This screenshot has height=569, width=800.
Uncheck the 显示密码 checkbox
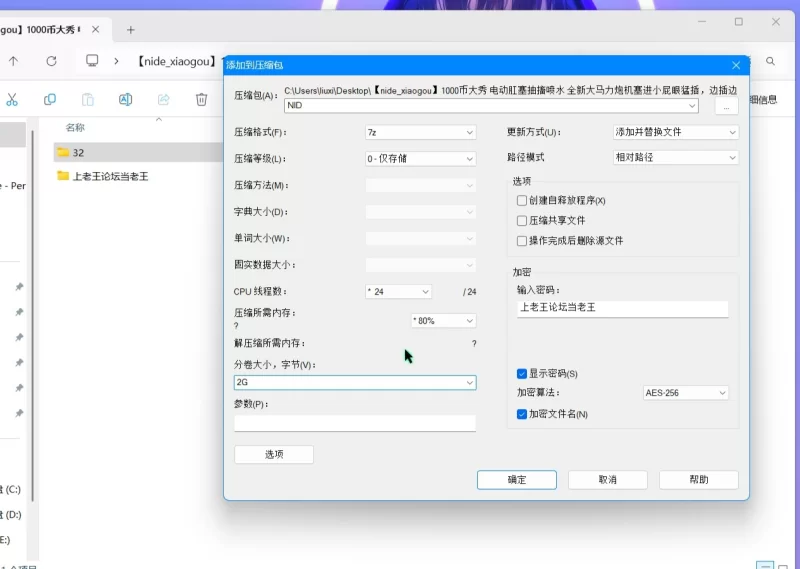(x=522, y=374)
